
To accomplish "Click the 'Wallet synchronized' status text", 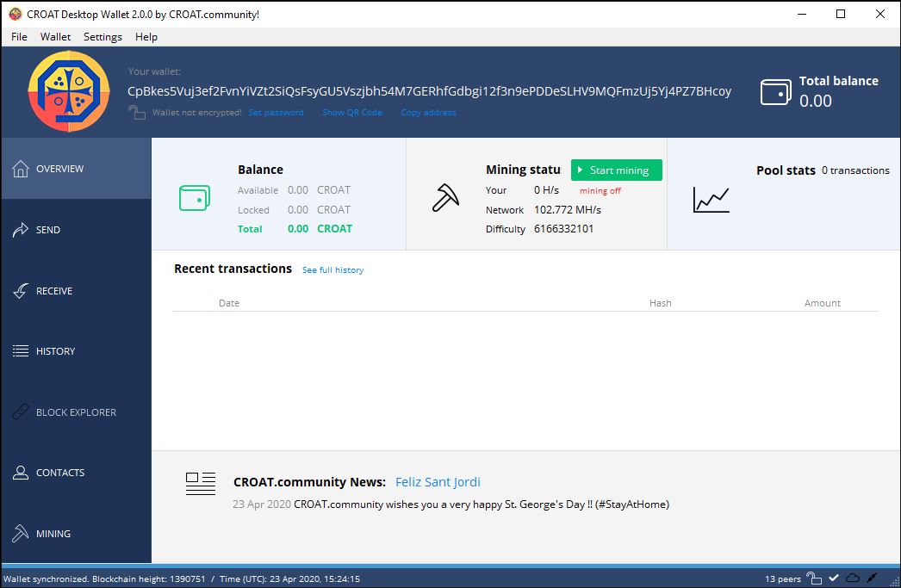I will [x=46, y=579].
